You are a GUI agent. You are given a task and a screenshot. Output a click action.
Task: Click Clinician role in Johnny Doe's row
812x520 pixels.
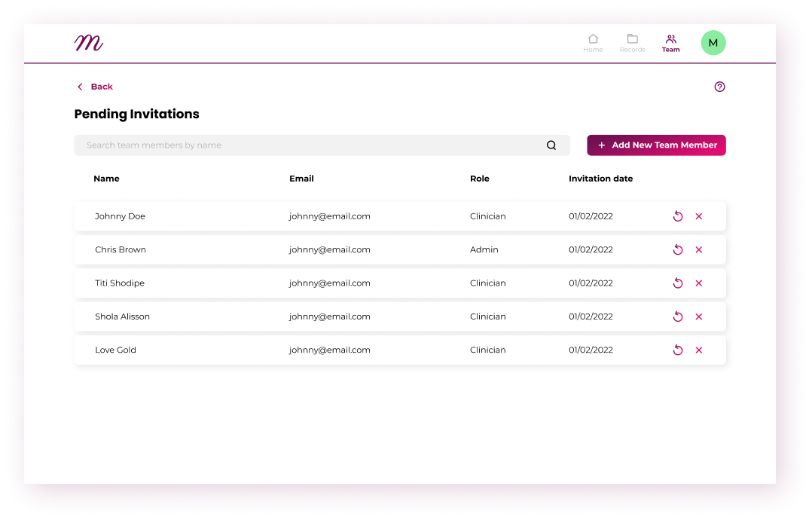pyautogui.click(x=488, y=216)
